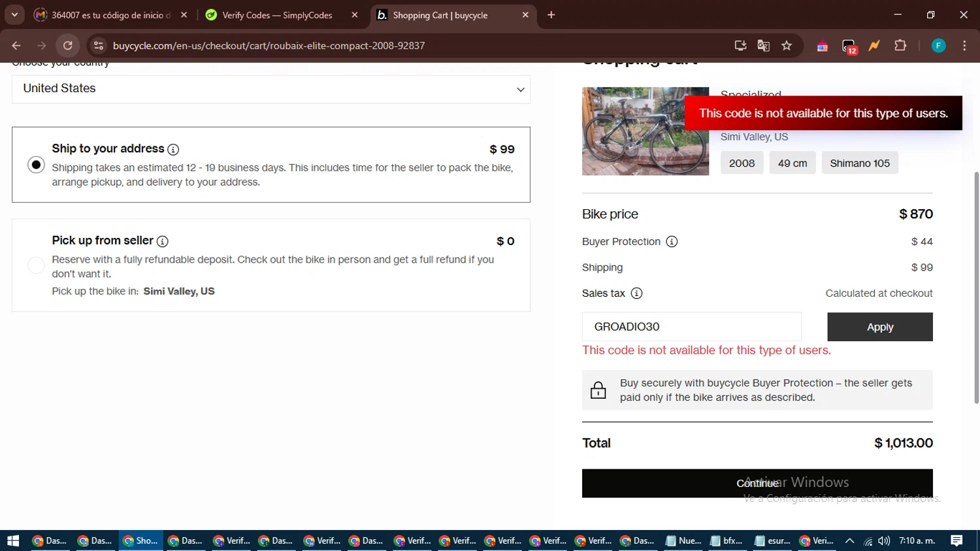The height and width of the screenshot is (551, 980).
Task: Open the Chrome tab search dropdown
Action: click(x=14, y=14)
